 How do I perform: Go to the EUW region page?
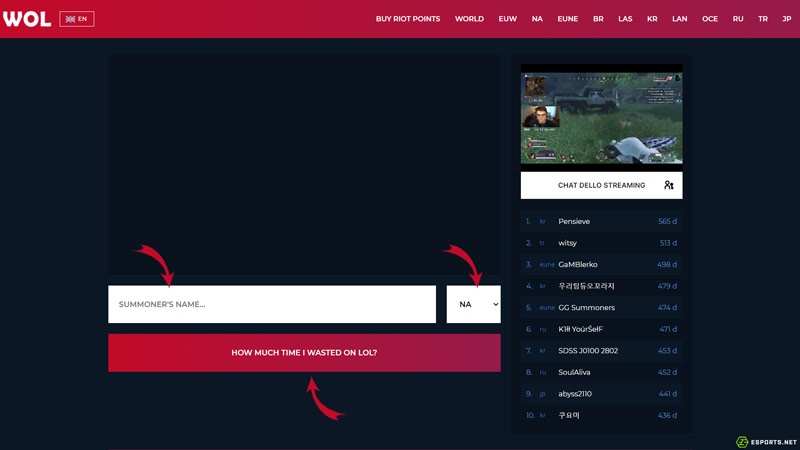(508, 19)
